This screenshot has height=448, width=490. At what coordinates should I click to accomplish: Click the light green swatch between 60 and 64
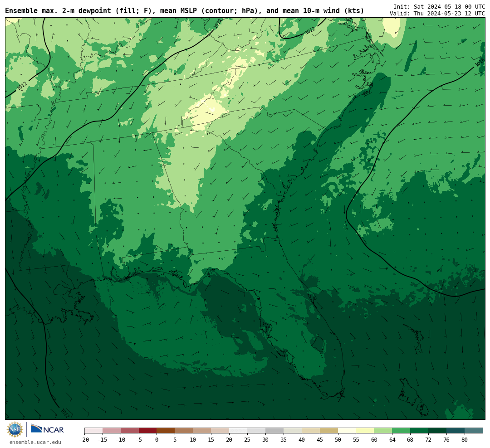pyautogui.click(x=383, y=430)
